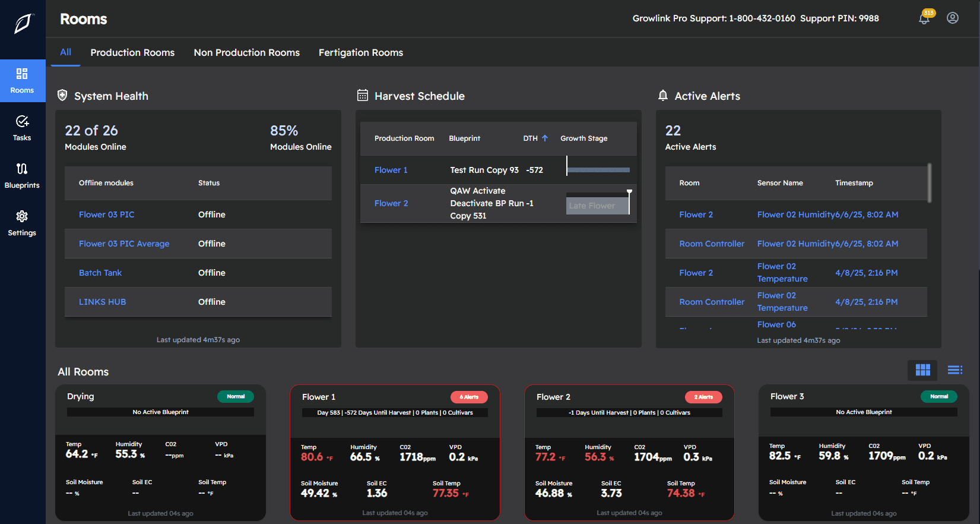The width and height of the screenshot is (980, 524).
Task: Click Flower 1 Soil Temp 77.35 value
Action: click(451, 493)
